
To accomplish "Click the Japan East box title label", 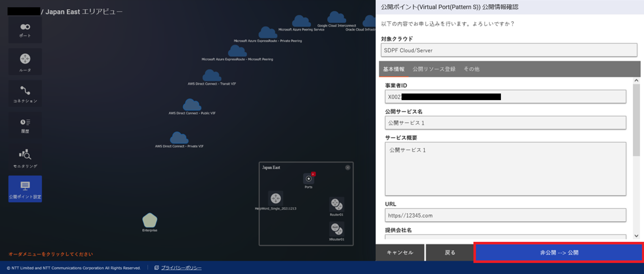I will [271, 168].
